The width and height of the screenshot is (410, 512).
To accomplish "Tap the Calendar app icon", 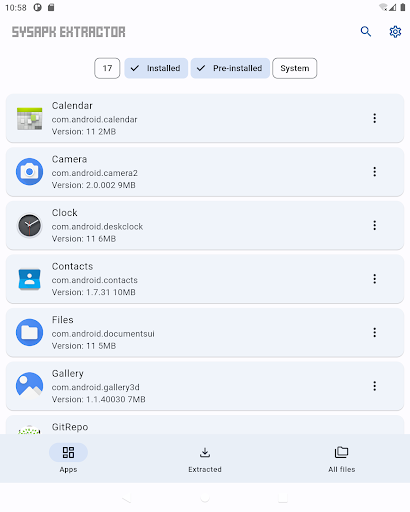I will point(29,118).
